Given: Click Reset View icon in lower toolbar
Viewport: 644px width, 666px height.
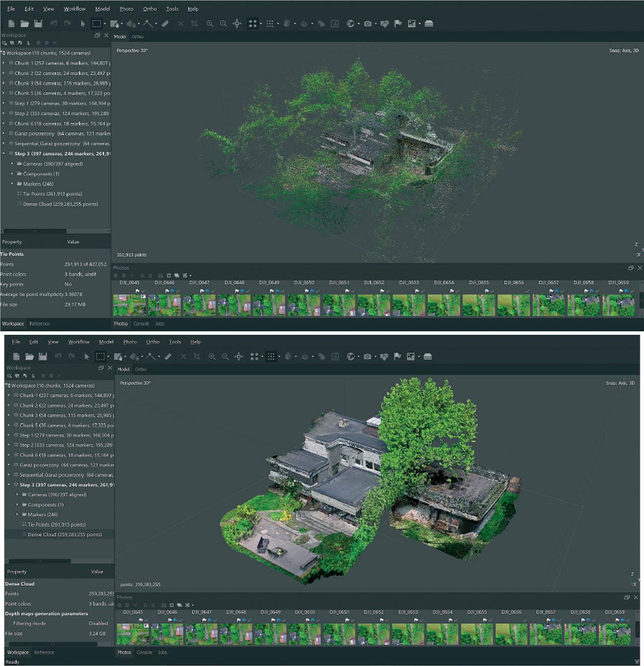Looking at the screenshot, I should (239, 356).
